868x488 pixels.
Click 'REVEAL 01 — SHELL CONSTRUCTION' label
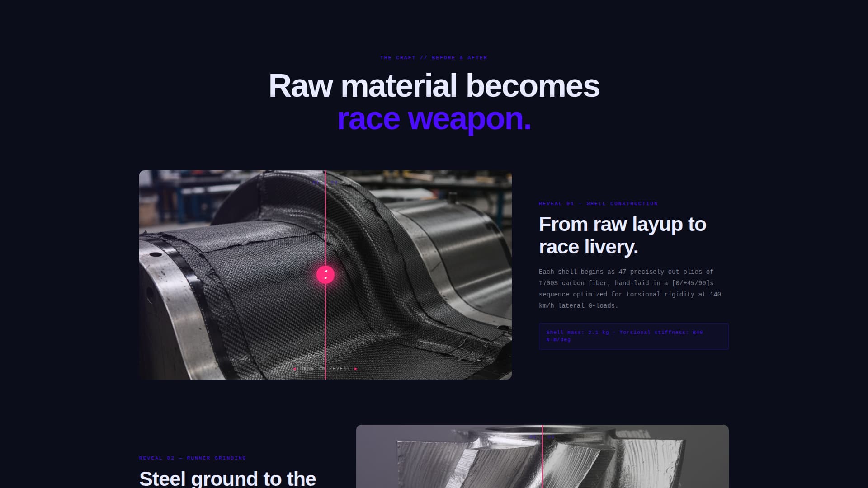598,204
